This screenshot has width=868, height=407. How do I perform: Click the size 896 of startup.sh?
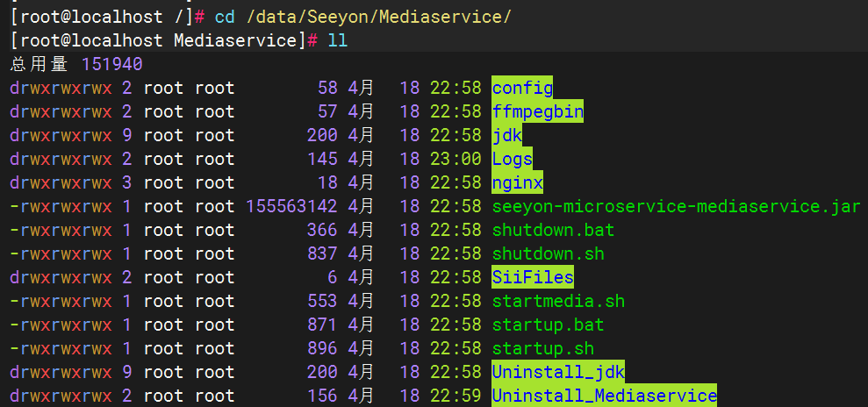coord(322,348)
